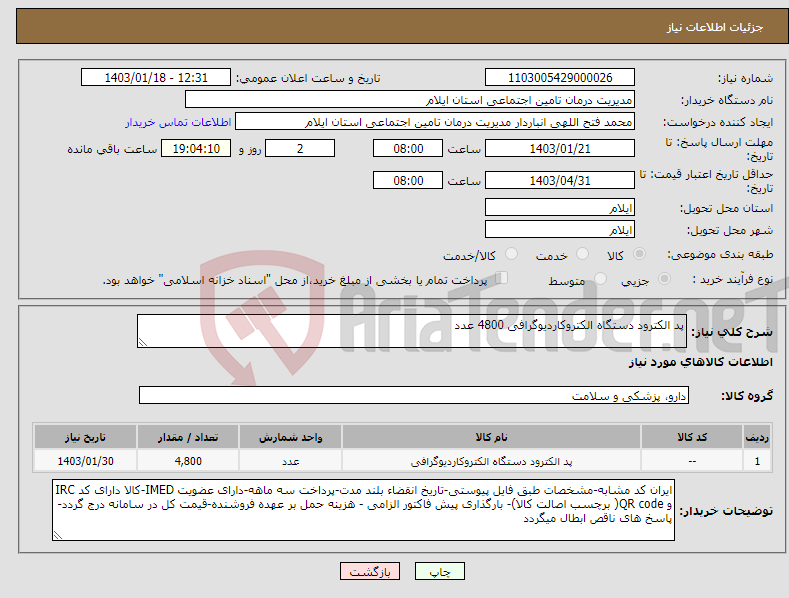
Task: Click the unit cell عدد
Action: pos(290,461)
